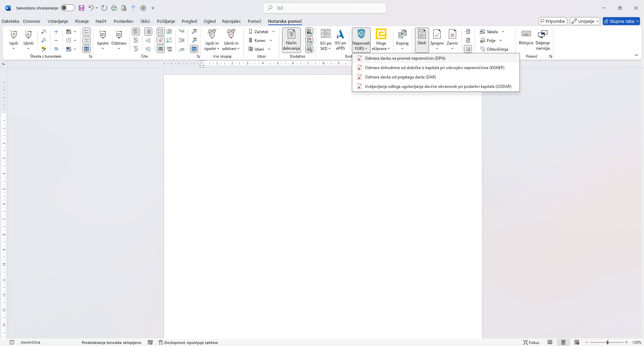
Task: Toggle the Sledi tracking button
Action: (x=422, y=40)
